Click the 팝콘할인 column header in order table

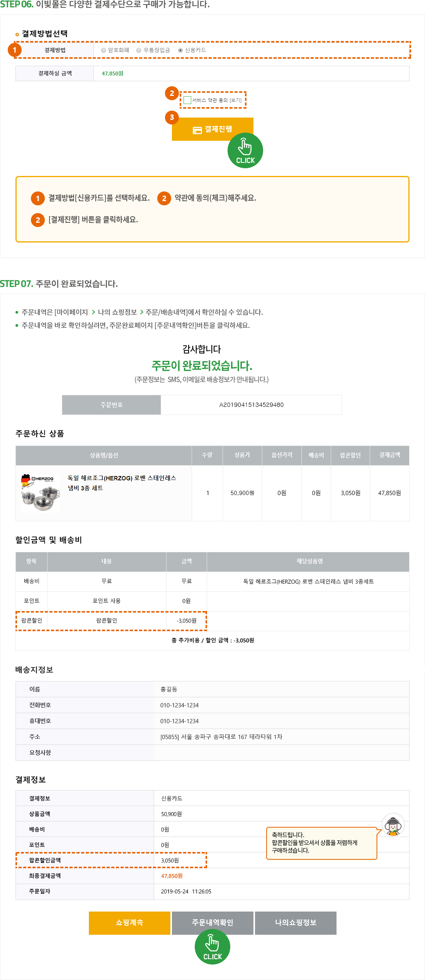point(350,455)
